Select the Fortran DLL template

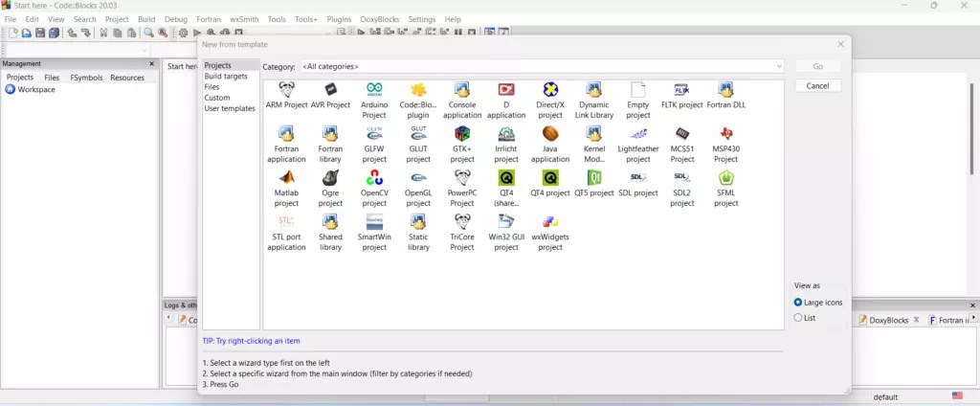726,96
